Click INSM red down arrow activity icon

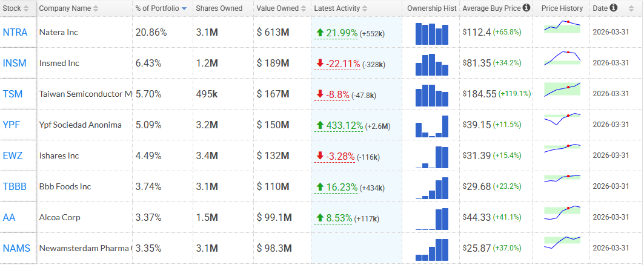coord(319,64)
